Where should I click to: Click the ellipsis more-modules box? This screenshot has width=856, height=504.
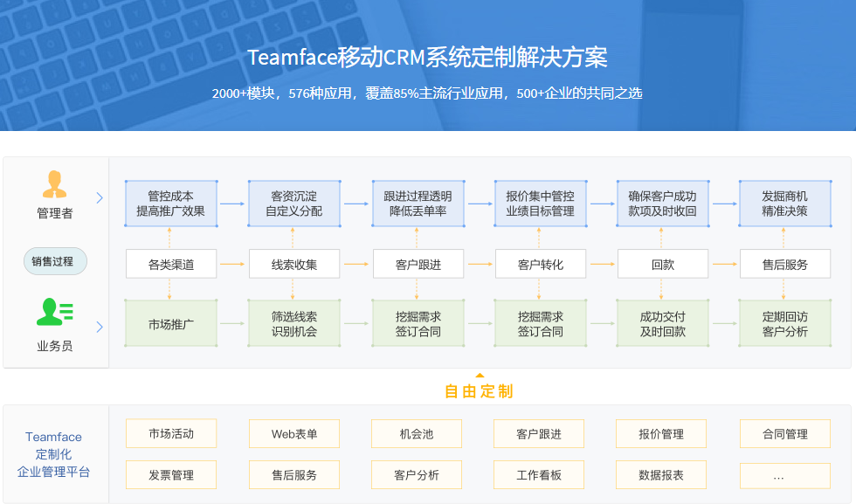[785, 476]
